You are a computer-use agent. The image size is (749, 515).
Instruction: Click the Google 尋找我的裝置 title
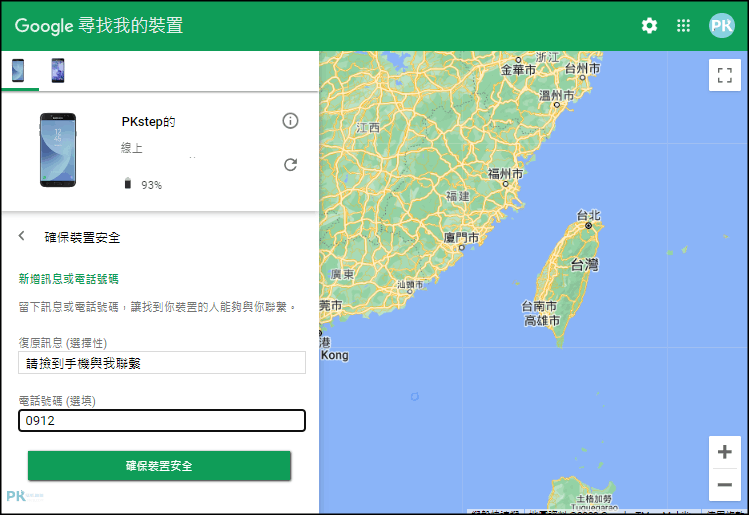coord(99,25)
